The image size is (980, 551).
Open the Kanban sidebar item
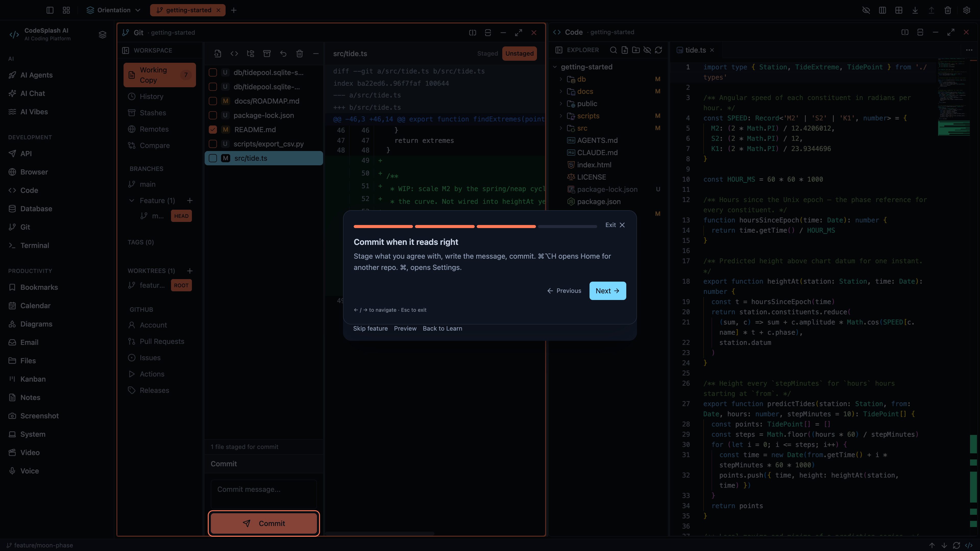(x=33, y=379)
